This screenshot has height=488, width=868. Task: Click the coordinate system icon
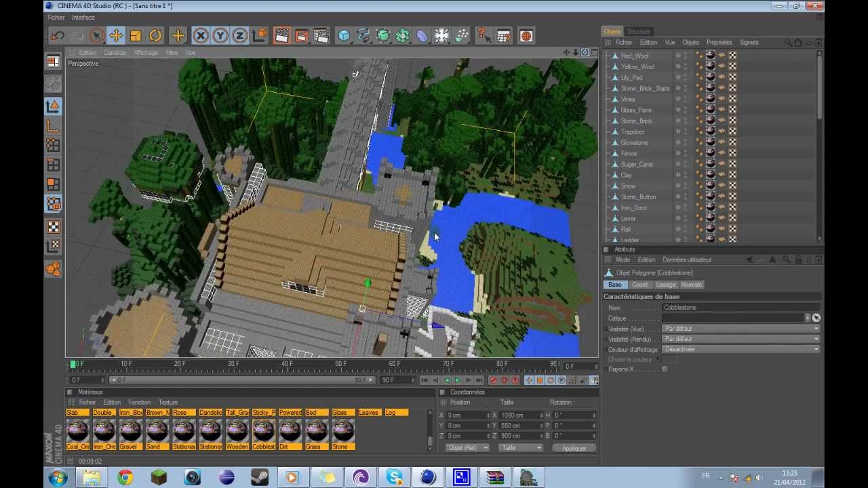[259, 36]
